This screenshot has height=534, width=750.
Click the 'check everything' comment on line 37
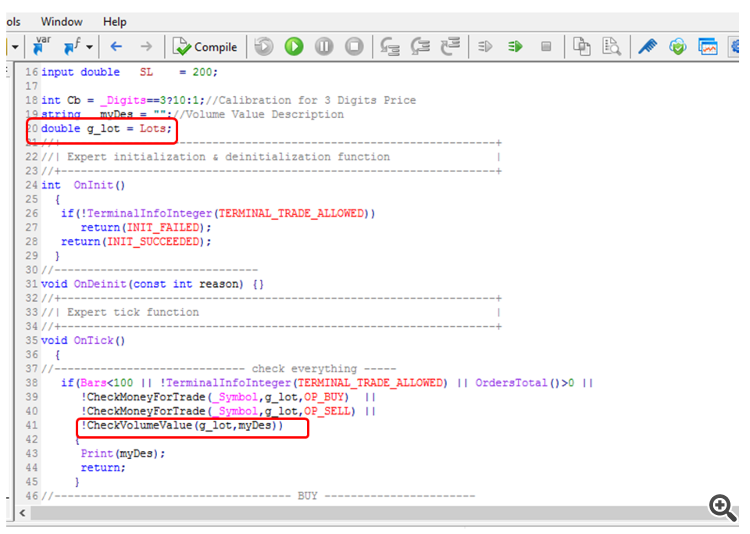[304, 369]
